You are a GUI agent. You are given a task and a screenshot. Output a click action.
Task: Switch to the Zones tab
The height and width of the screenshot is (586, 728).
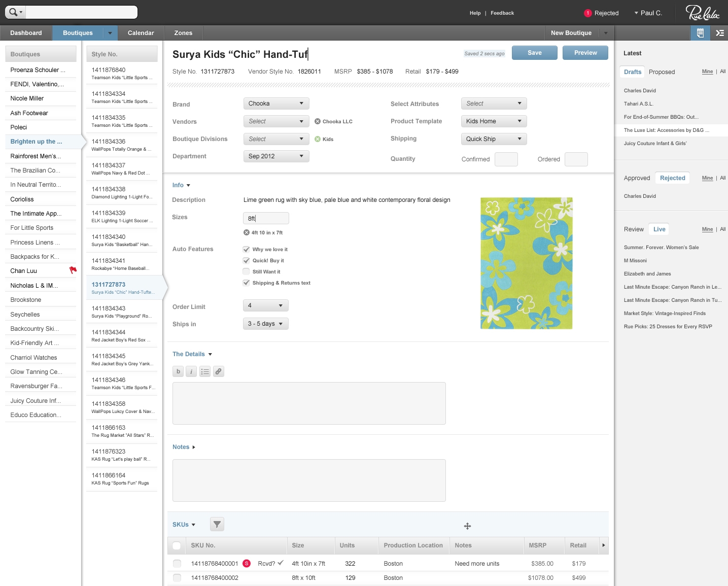(183, 33)
